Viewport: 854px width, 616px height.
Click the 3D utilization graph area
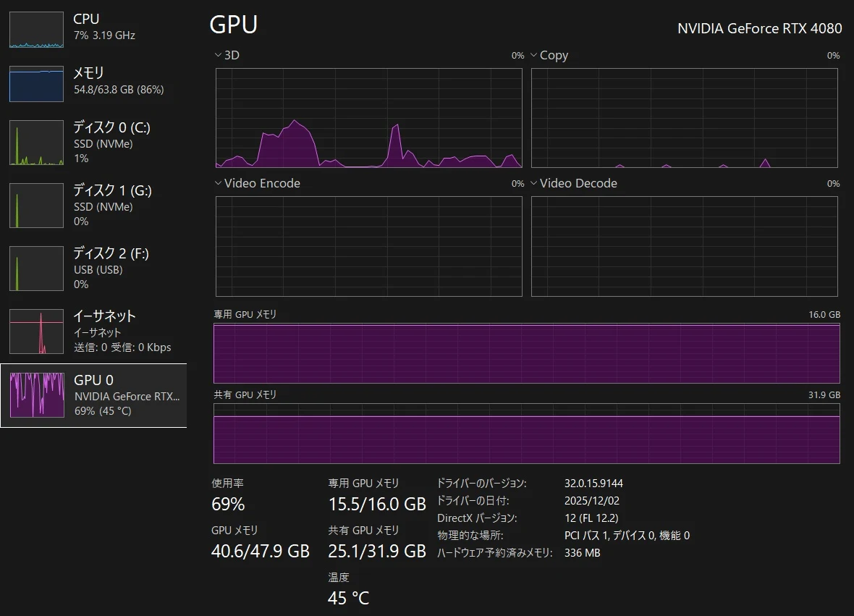pyautogui.click(x=368, y=118)
